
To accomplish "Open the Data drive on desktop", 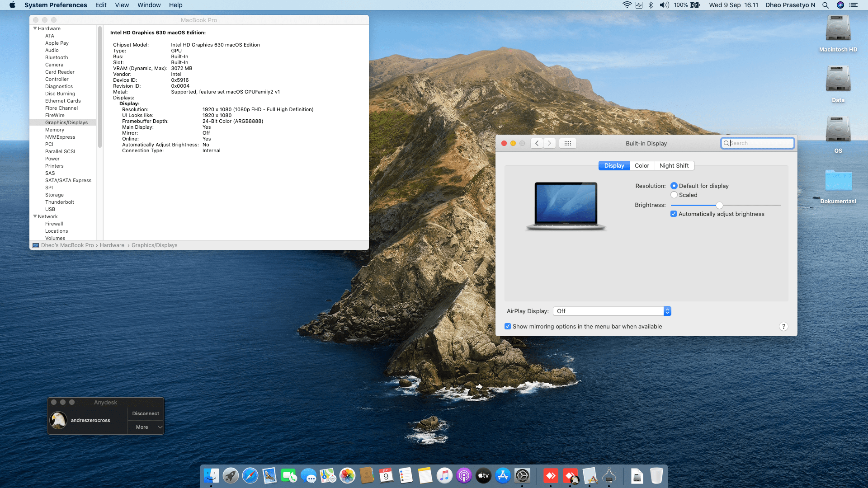I will pos(838,80).
